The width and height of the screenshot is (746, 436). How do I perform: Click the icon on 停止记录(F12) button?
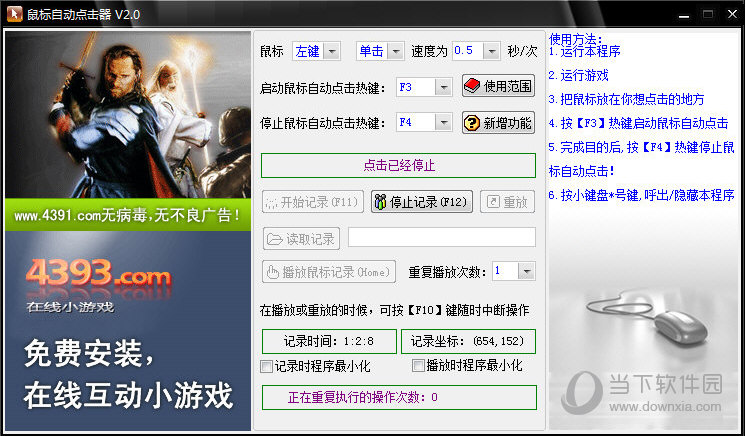click(381, 202)
